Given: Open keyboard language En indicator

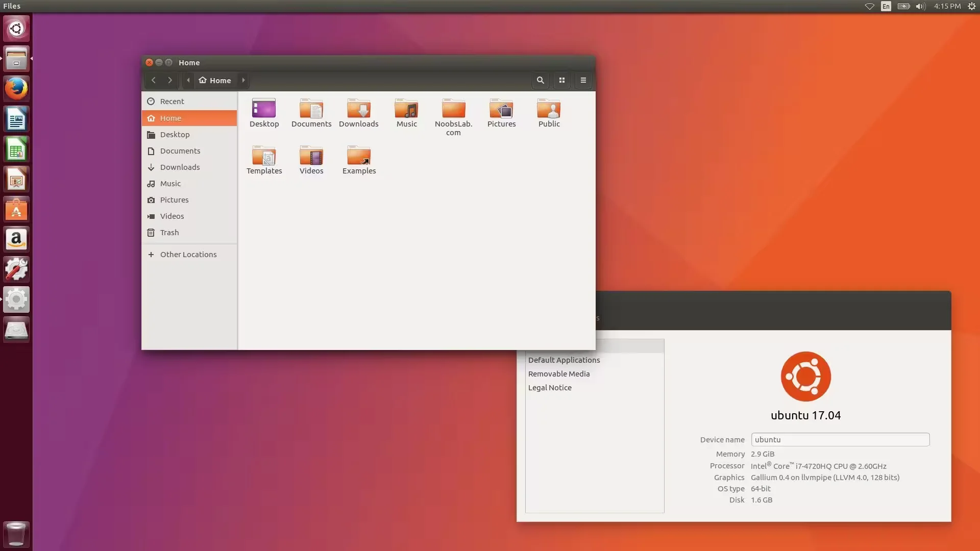Looking at the screenshot, I should pos(886,6).
